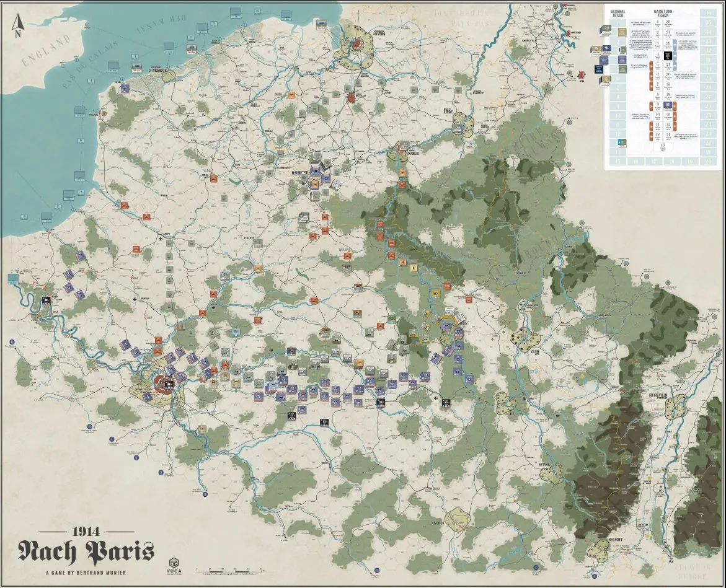Viewport: 726px width, 588px height.
Task: Select turn 25 box on the Turn Track
Action: [668, 24]
